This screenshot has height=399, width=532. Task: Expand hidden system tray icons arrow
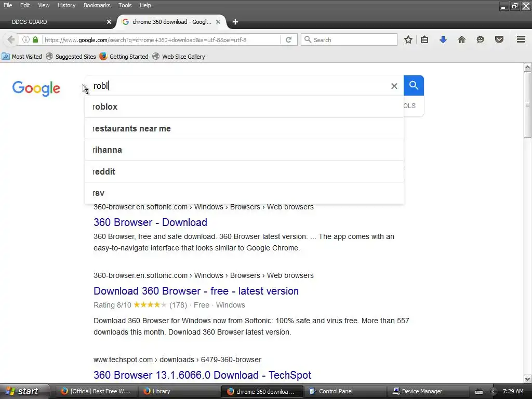pos(494,392)
